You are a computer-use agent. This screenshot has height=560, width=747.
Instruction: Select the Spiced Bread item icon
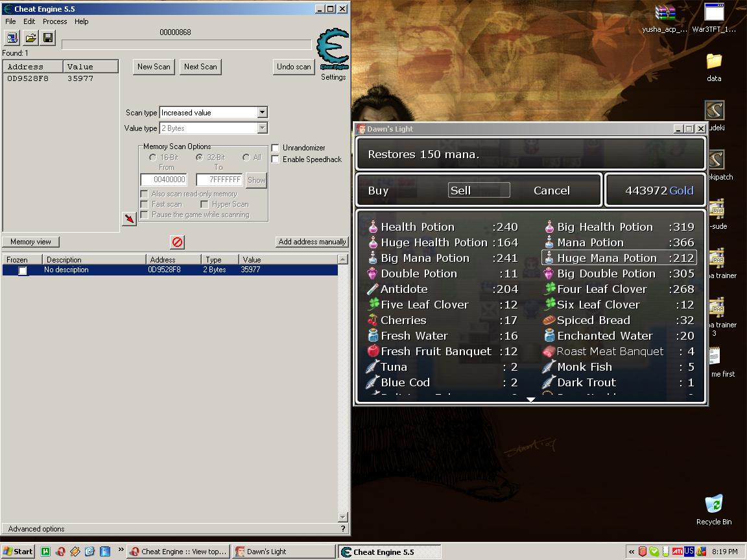coord(549,320)
